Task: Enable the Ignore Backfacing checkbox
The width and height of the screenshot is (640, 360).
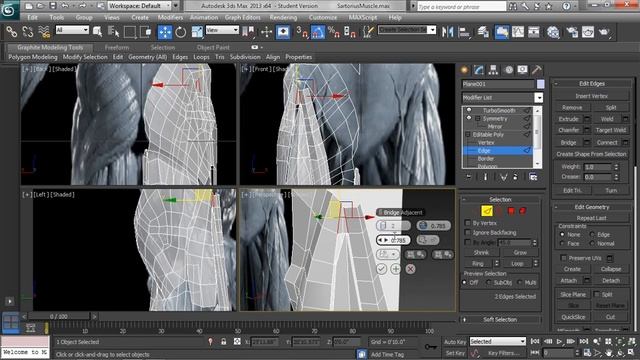Action: [x=468, y=232]
